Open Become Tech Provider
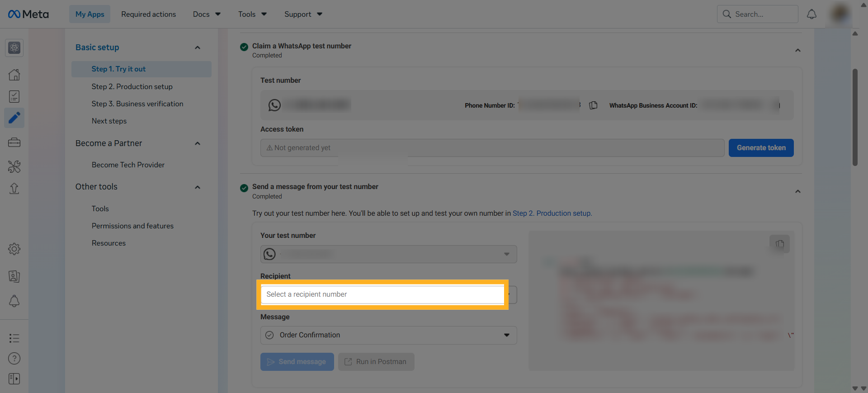The width and height of the screenshot is (868, 393). (128, 165)
